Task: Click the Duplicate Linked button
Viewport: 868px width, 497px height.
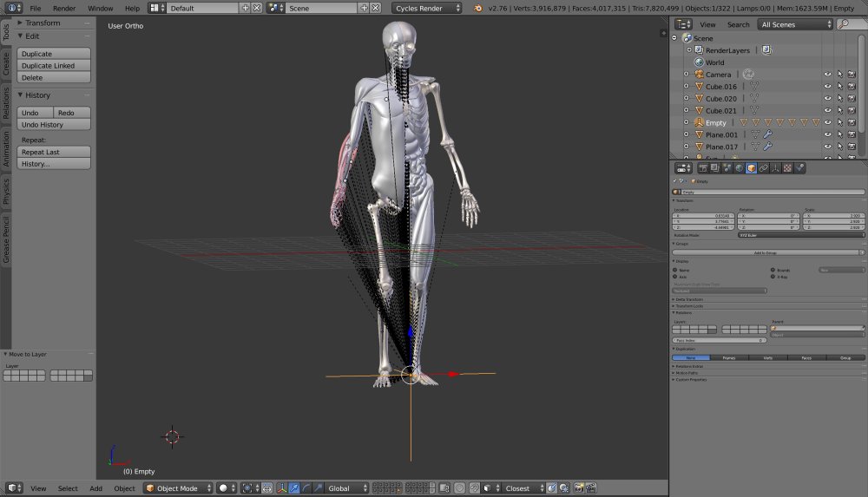Action: tap(54, 65)
